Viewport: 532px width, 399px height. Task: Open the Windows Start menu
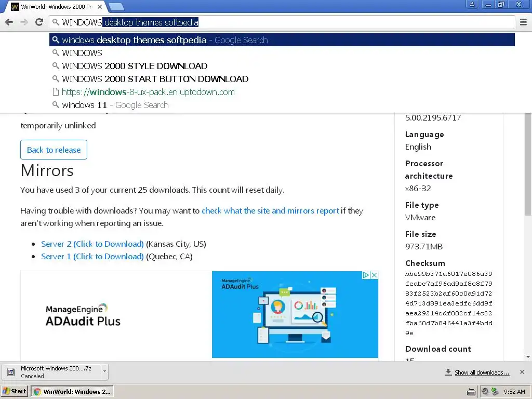[15, 391]
